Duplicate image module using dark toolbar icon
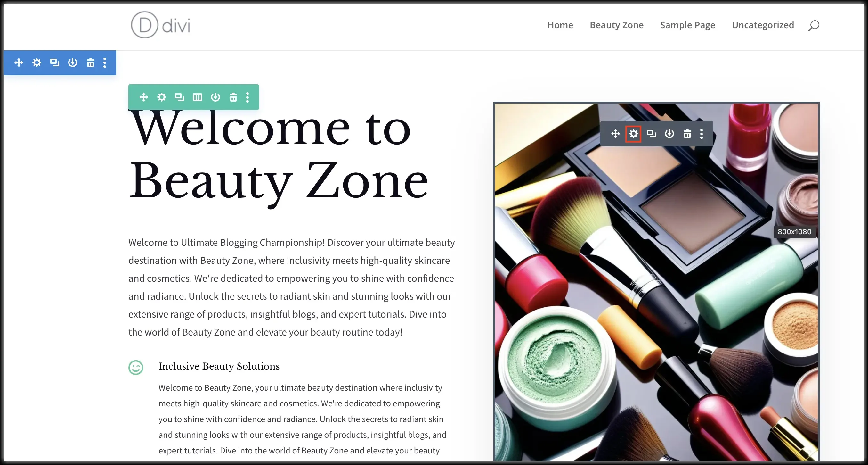Viewport: 868px width, 465px height. coord(651,134)
